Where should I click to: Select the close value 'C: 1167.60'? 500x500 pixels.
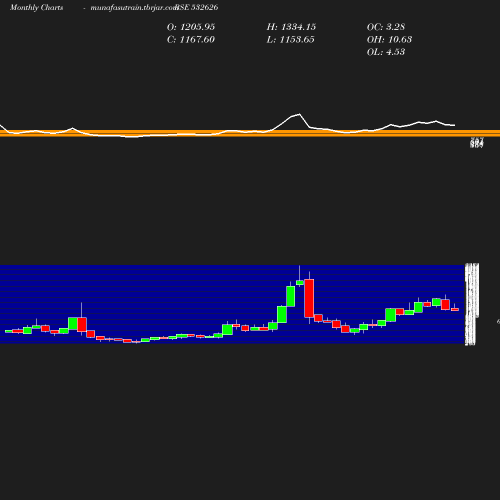click(x=191, y=40)
